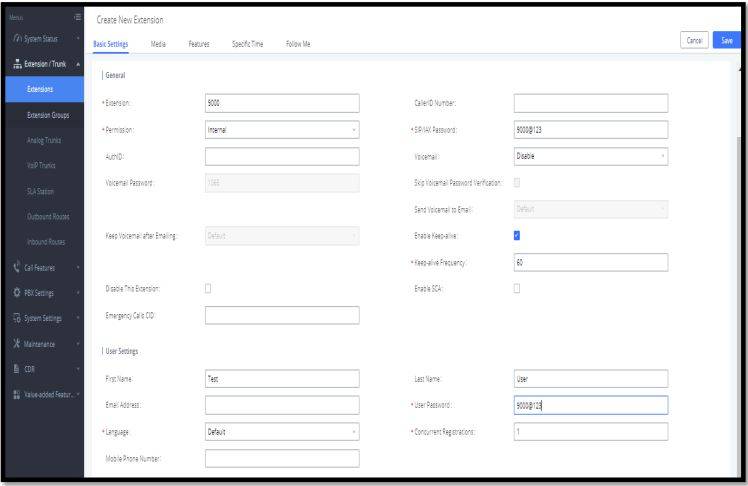Open the Call Features section
This screenshot has width=748, height=486.
[x=42, y=265]
